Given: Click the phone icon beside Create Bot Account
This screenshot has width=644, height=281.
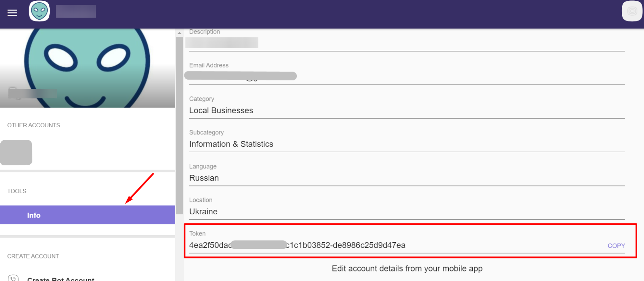Looking at the screenshot, I should pyautogui.click(x=13, y=279).
